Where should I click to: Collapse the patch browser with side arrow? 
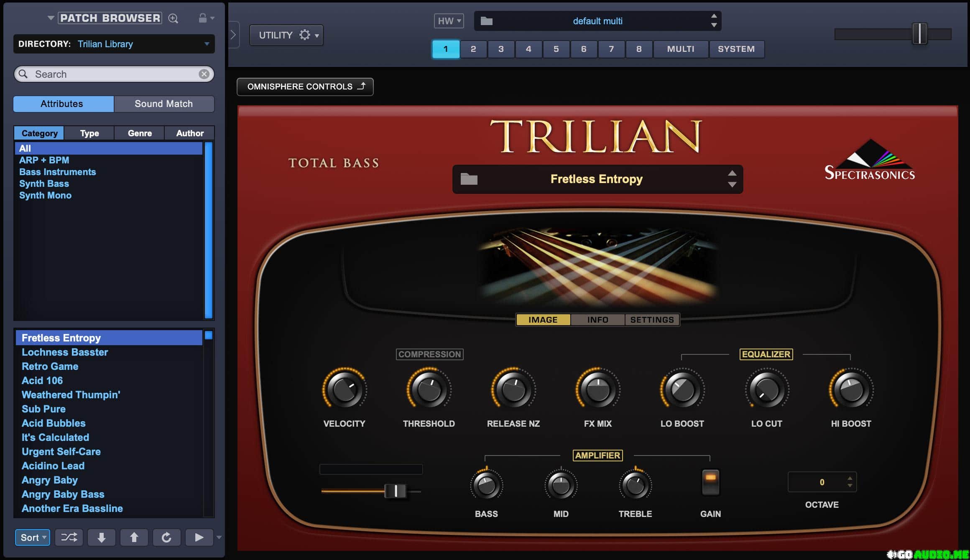[233, 35]
